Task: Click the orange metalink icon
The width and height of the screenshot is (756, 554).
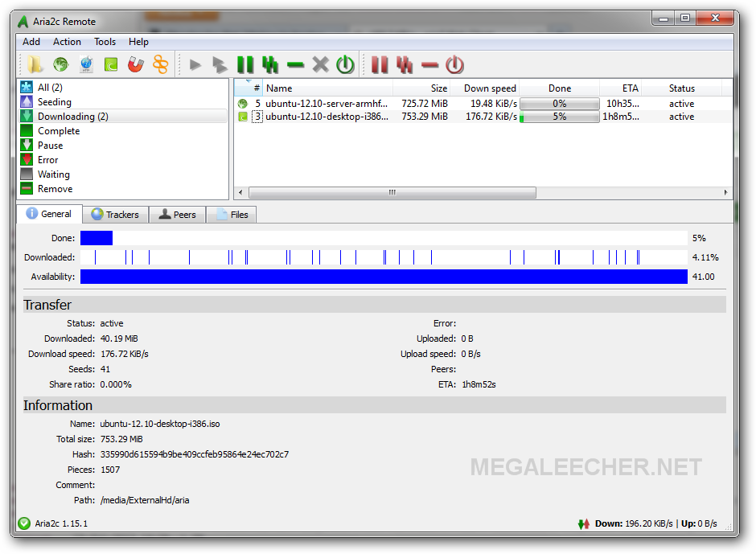Action: (161, 64)
